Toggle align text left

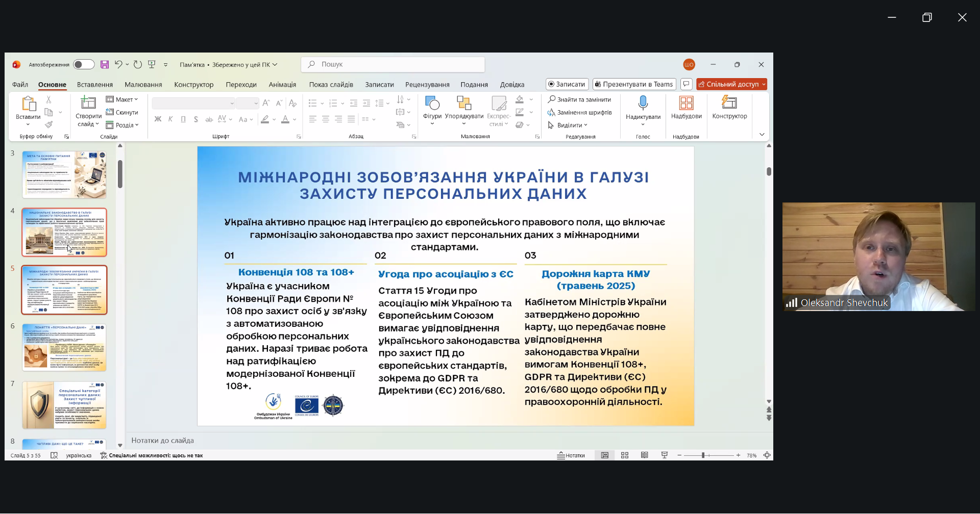(x=313, y=119)
